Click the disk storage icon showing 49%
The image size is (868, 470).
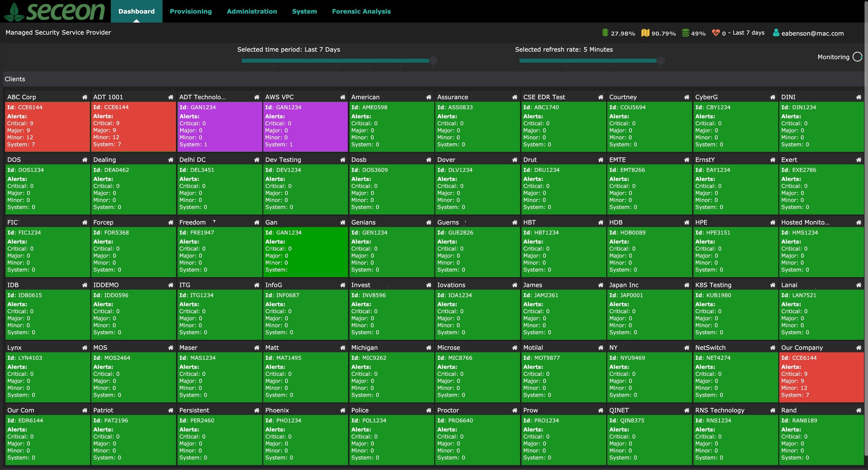(685, 33)
